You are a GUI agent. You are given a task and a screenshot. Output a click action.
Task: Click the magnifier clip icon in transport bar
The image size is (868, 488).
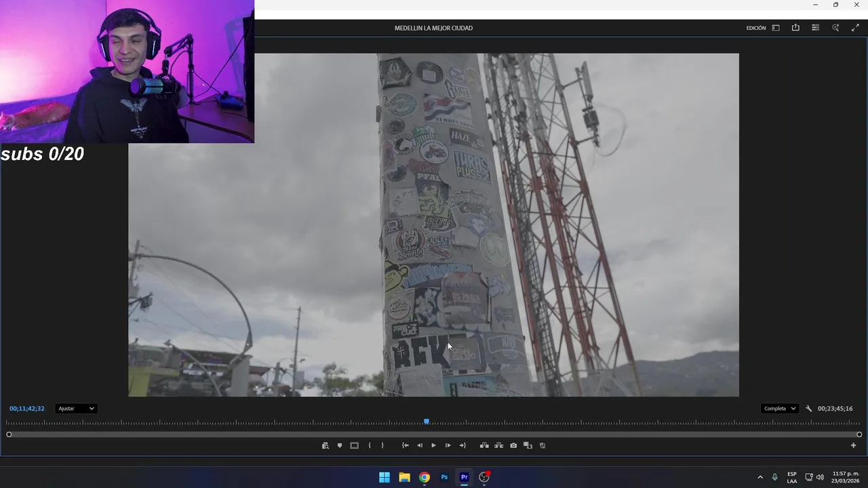coord(325,445)
